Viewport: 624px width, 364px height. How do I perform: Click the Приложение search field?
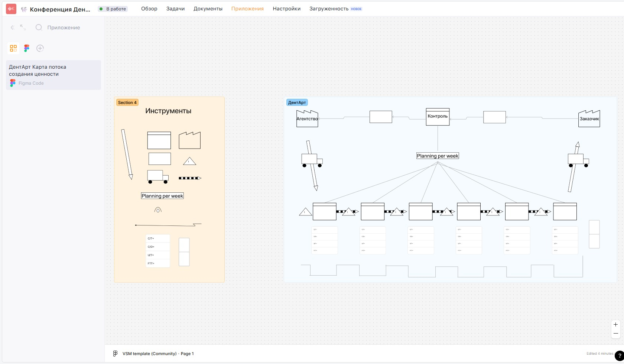(64, 27)
